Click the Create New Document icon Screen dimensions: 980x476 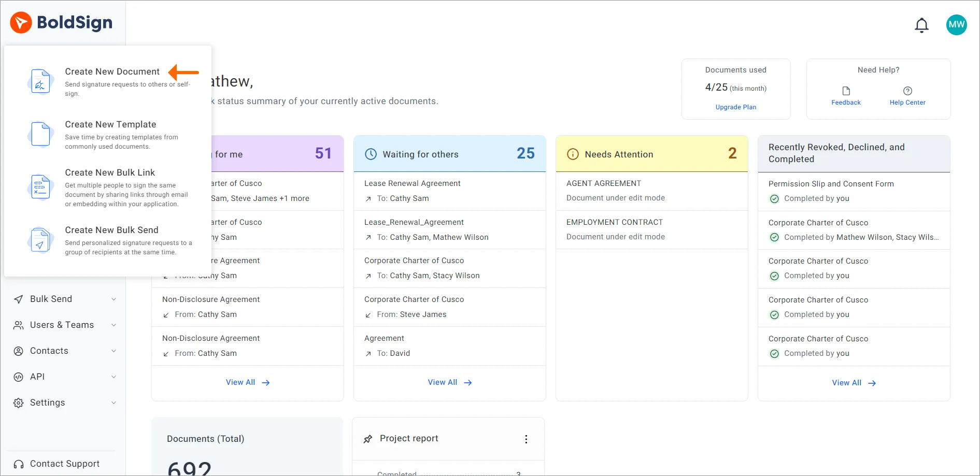[40, 81]
